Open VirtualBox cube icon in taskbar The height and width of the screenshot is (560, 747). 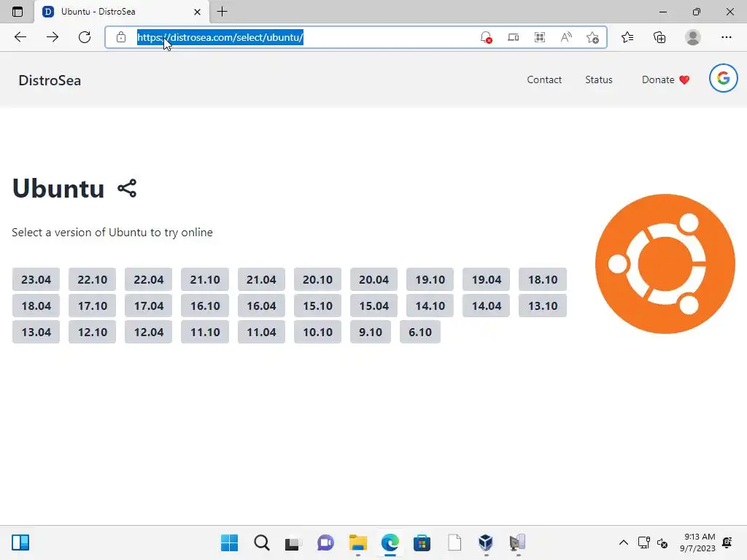pyautogui.click(x=486, y=542)
